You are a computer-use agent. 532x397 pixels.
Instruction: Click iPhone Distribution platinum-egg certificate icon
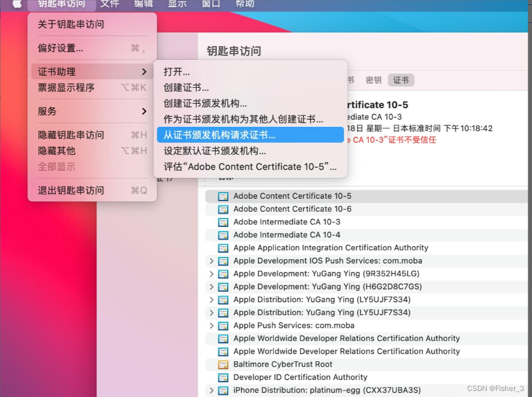tap(223, 390)
